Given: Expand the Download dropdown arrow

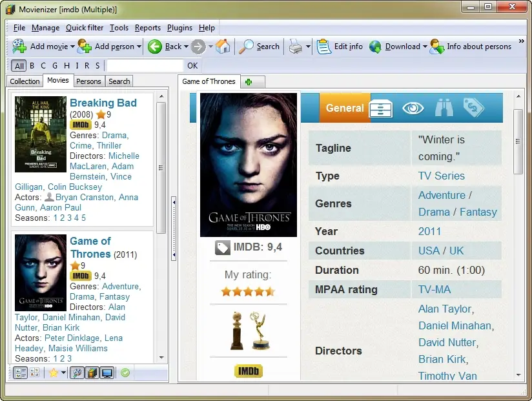Looking at the screenshot, I should pyautogui.click(x=425, y=46).
